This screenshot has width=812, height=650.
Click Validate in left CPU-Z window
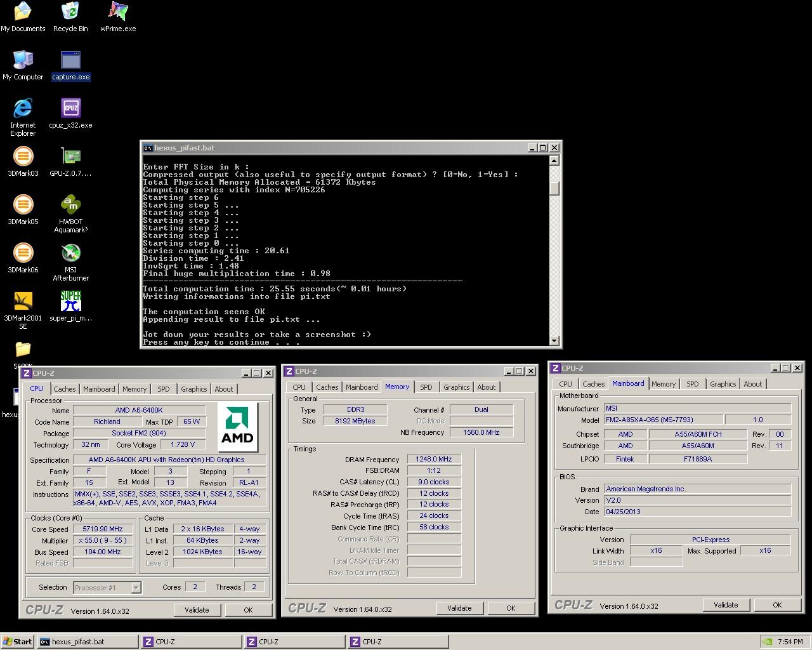(x=197, y=610)
